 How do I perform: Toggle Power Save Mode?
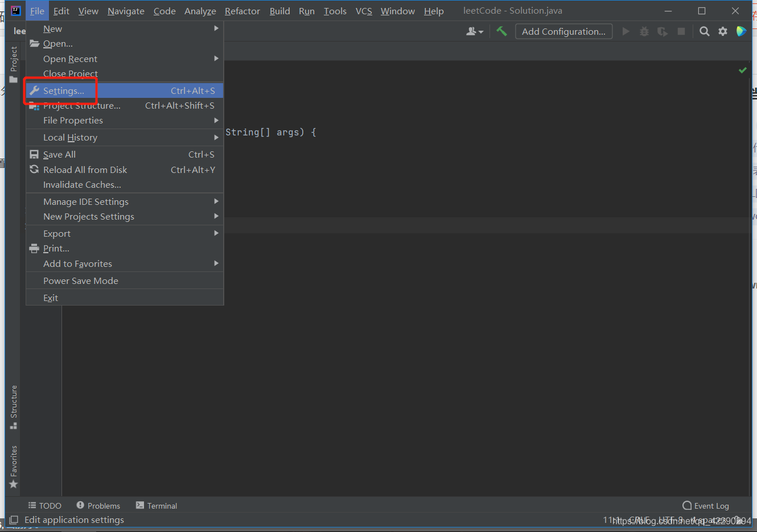[125, 281]
